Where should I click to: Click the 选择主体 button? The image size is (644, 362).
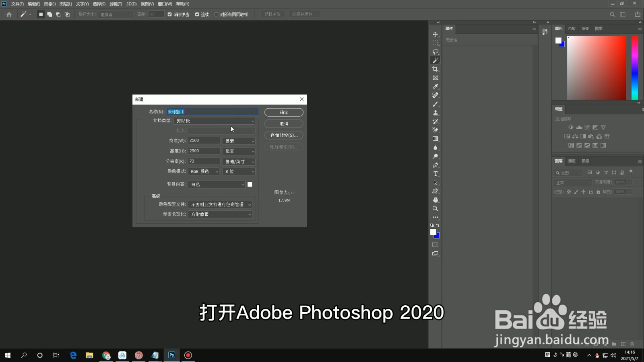(x=272, y=14)
